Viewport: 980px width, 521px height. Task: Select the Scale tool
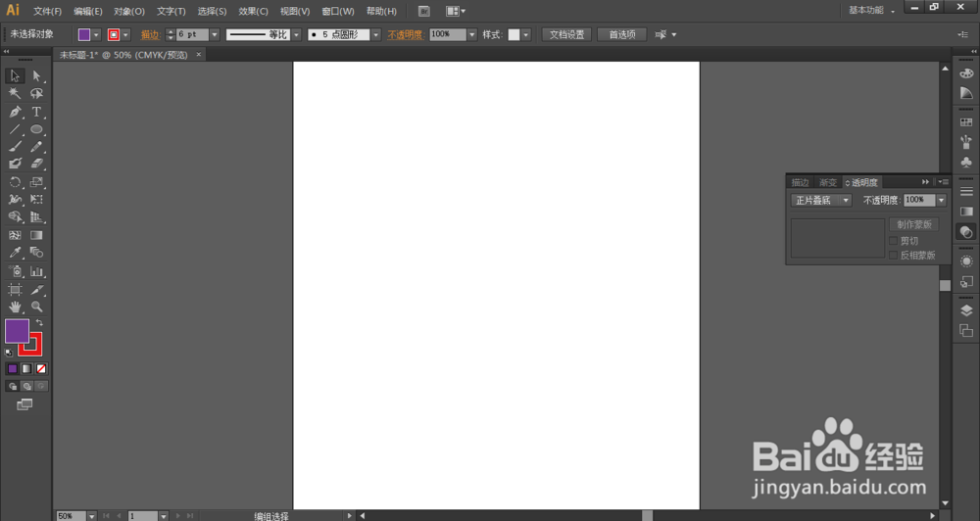point(36,182)
